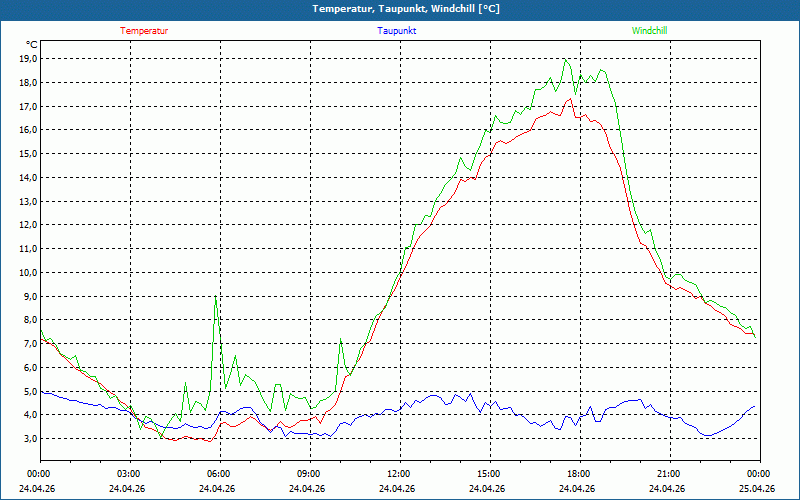Click the 09:00 time axis label

[x=308, y=474]
